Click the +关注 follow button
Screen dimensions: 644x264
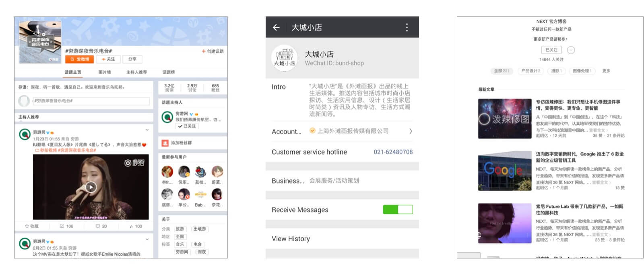click(x=108, y=59)
